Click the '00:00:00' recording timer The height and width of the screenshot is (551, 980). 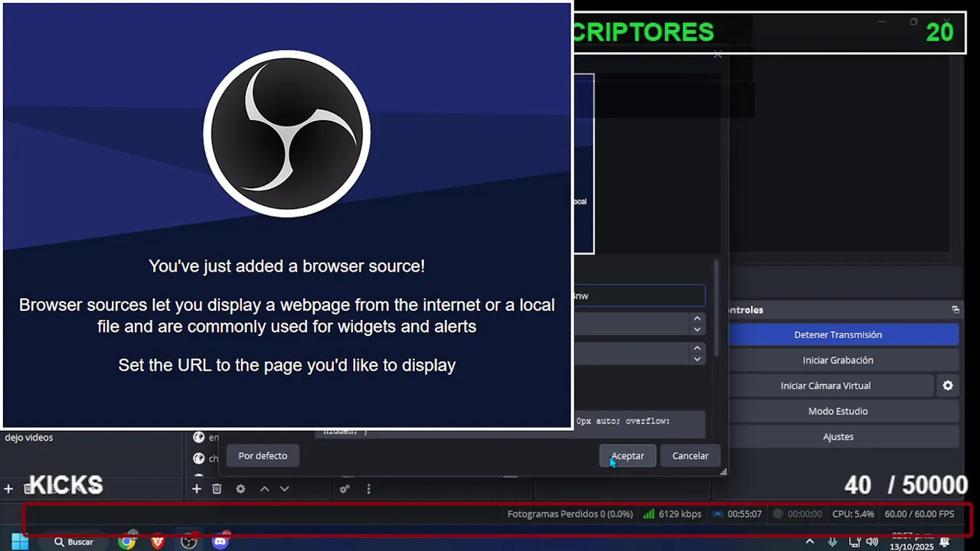pyautogui.click(x=805, y=514)
